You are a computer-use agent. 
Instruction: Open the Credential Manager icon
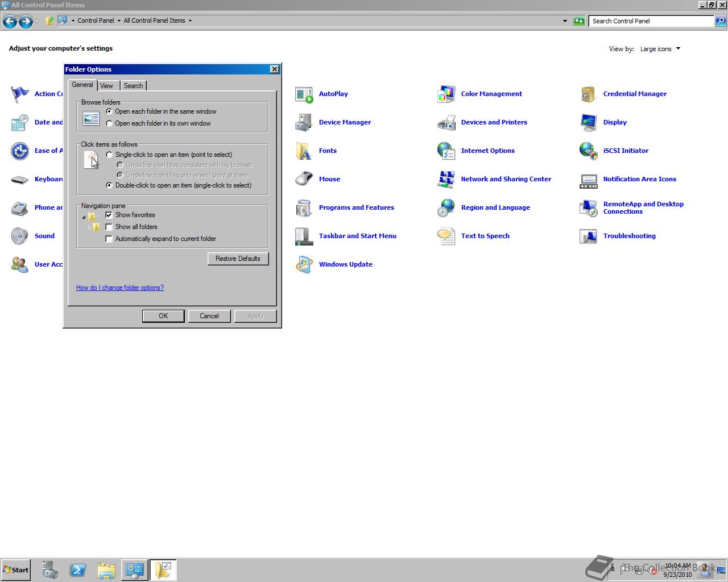point(589,94)
